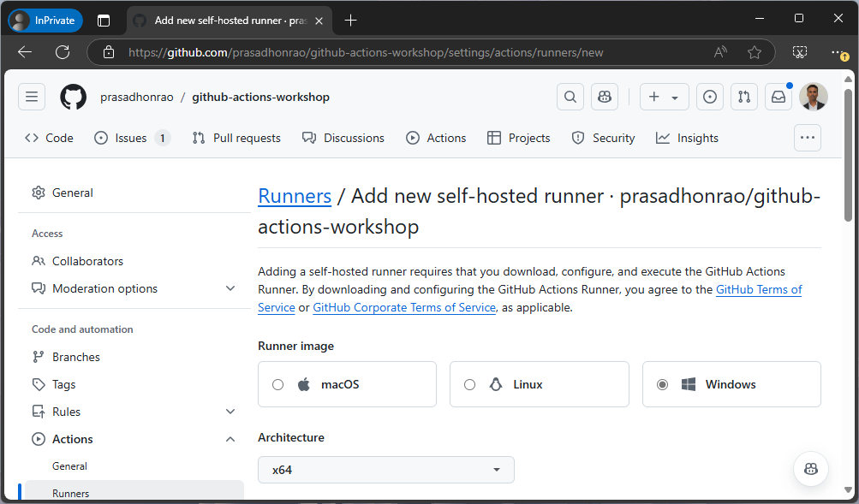Open the browser screenshot tool icon

tap(800, 52)
